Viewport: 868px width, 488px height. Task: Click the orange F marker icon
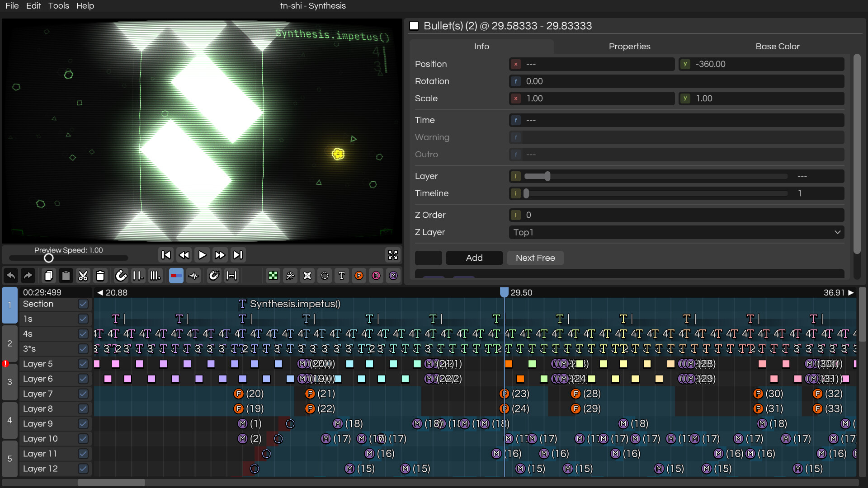coord(359,276)
